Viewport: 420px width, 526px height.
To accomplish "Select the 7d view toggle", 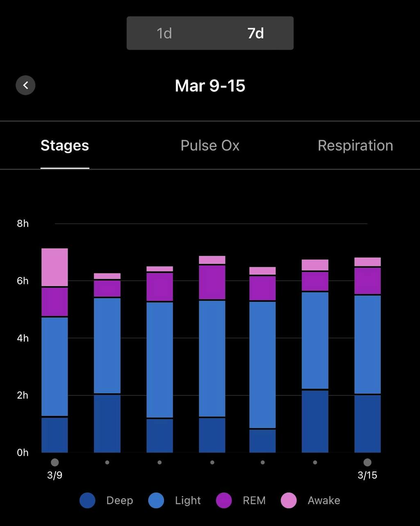I will [255, 33].
